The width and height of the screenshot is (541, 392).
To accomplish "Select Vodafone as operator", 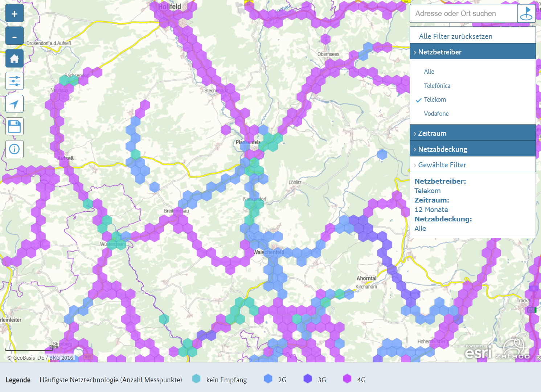I will click(x=436, y=114).
